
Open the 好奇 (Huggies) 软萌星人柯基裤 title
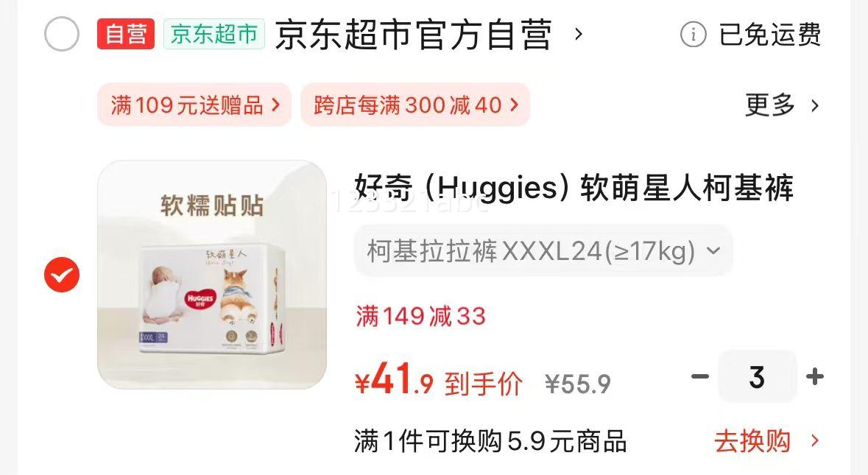coord(574,188)
